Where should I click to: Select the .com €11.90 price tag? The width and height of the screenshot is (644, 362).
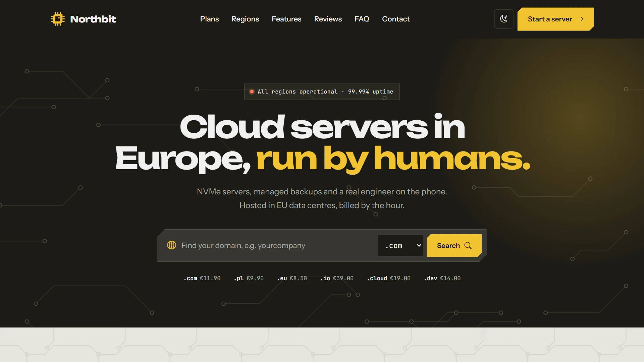(202, 278)
